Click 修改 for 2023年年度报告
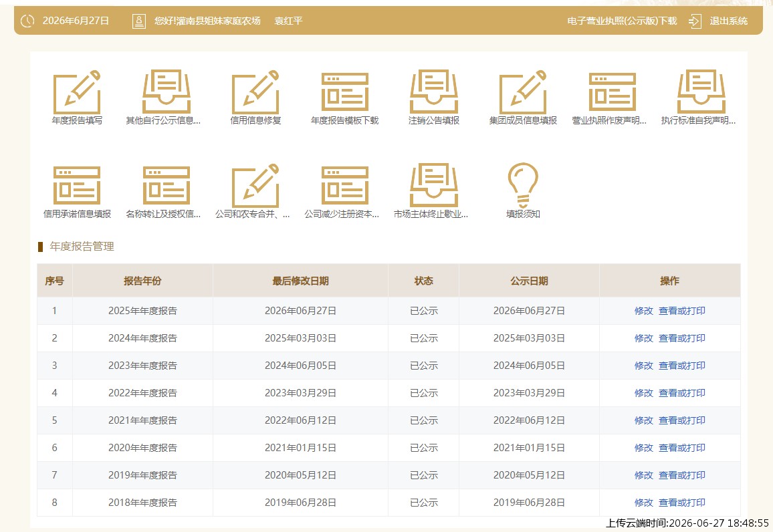The height and width of the screenshot is (532, 773). coord(643,366)
